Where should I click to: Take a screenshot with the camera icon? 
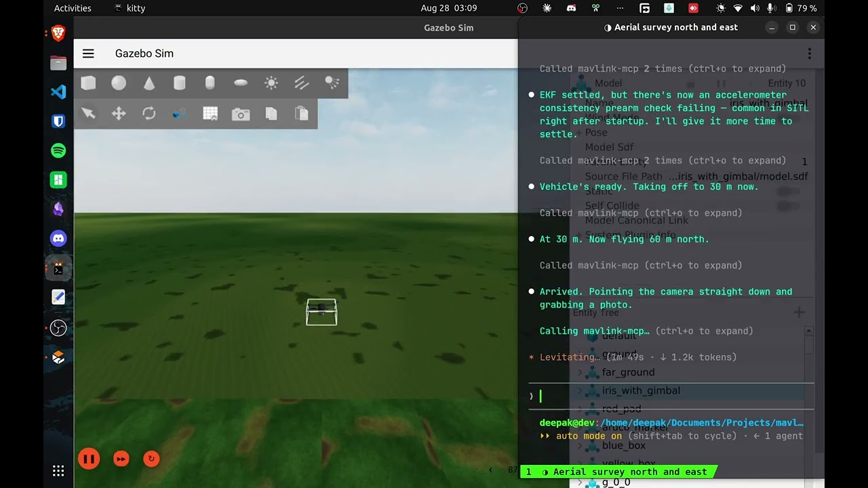241,114
